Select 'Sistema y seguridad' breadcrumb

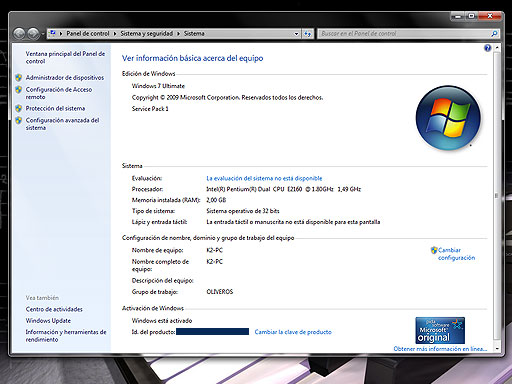(147, 34)
